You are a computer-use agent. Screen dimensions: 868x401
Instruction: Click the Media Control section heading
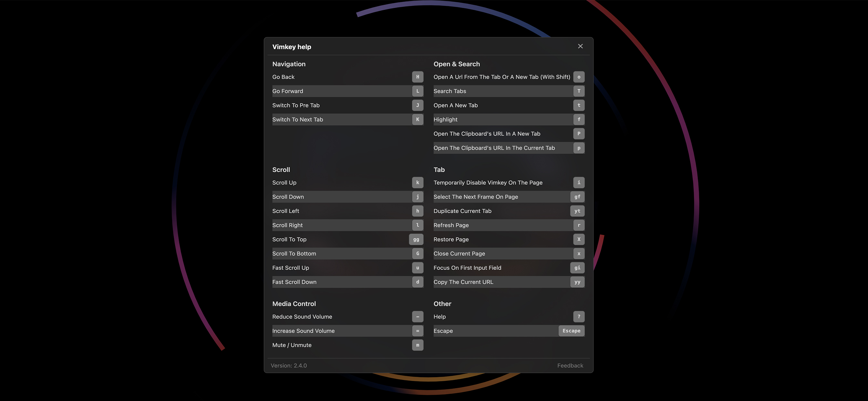294,303
